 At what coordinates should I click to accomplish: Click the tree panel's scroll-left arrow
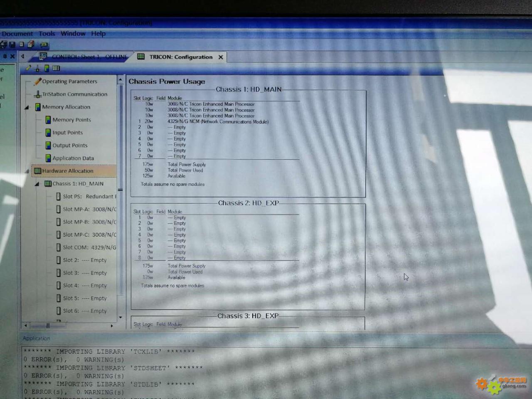click(x=26, y=326)
